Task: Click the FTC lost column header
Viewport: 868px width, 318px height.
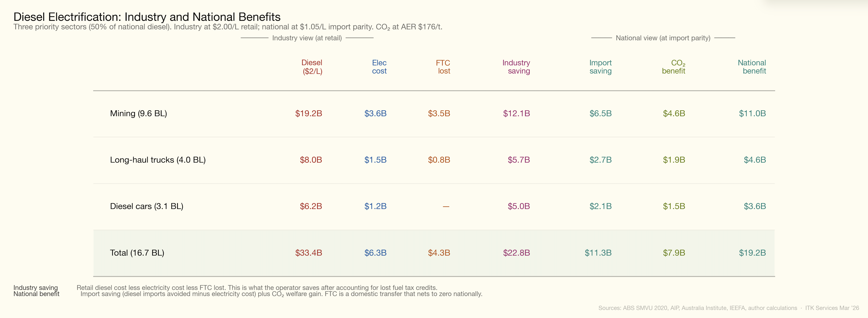Action: click(x=443, y=67)
